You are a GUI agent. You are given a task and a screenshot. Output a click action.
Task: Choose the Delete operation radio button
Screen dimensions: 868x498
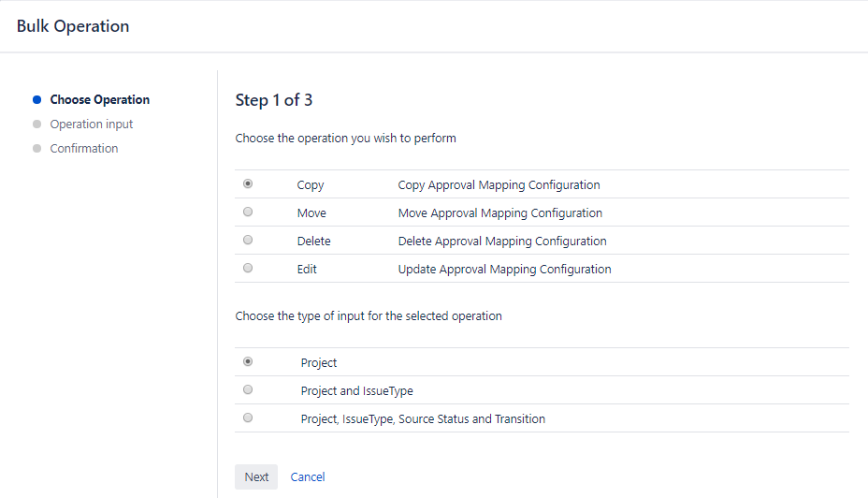tap(248, 241)
